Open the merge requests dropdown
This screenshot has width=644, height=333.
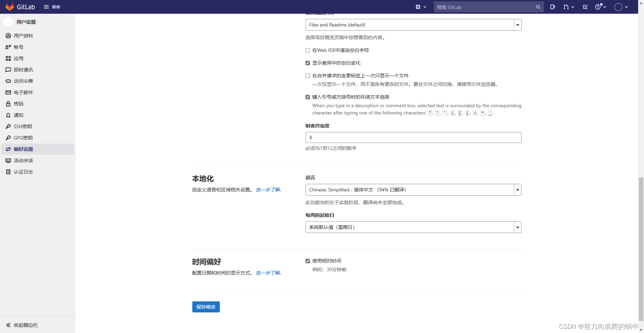point(569,7)
